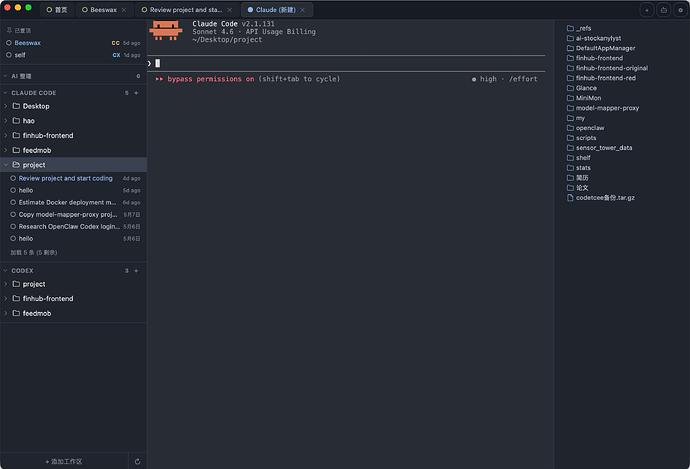690x469 pixels.
Task: Open pinned self session
Action: tap(73, 55)
